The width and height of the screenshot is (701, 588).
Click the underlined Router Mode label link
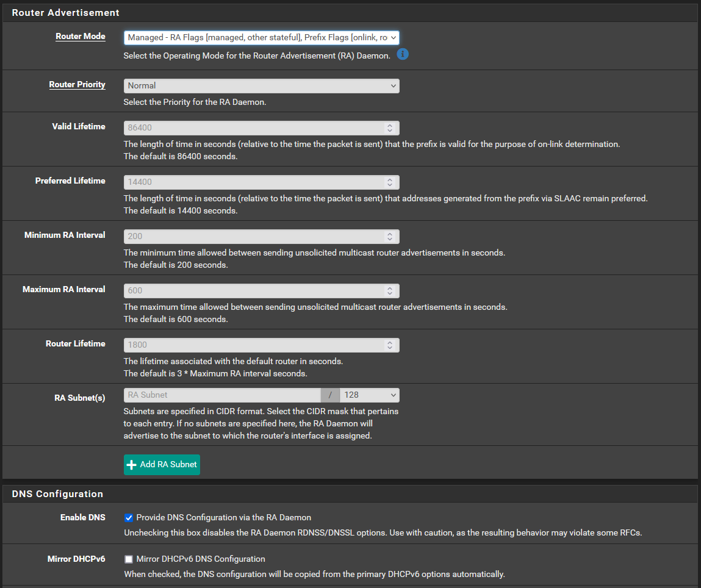point(81,36)
